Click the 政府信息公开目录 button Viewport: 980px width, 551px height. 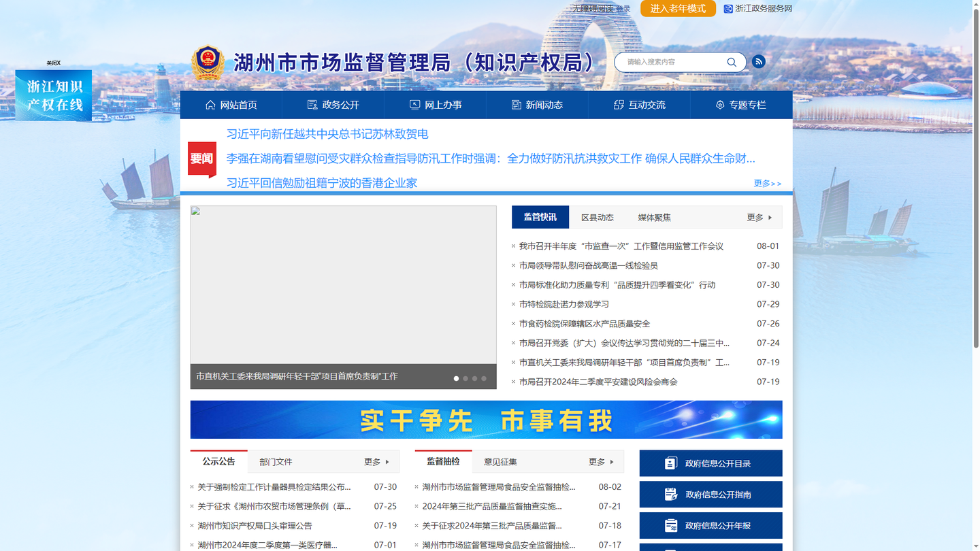[710, 463]
